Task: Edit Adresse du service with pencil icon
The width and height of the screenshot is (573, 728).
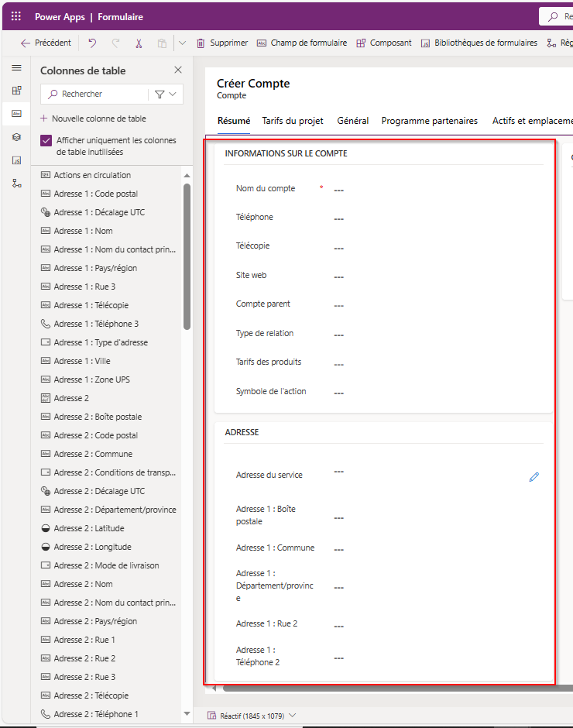Action: click(x=534, y=477)
